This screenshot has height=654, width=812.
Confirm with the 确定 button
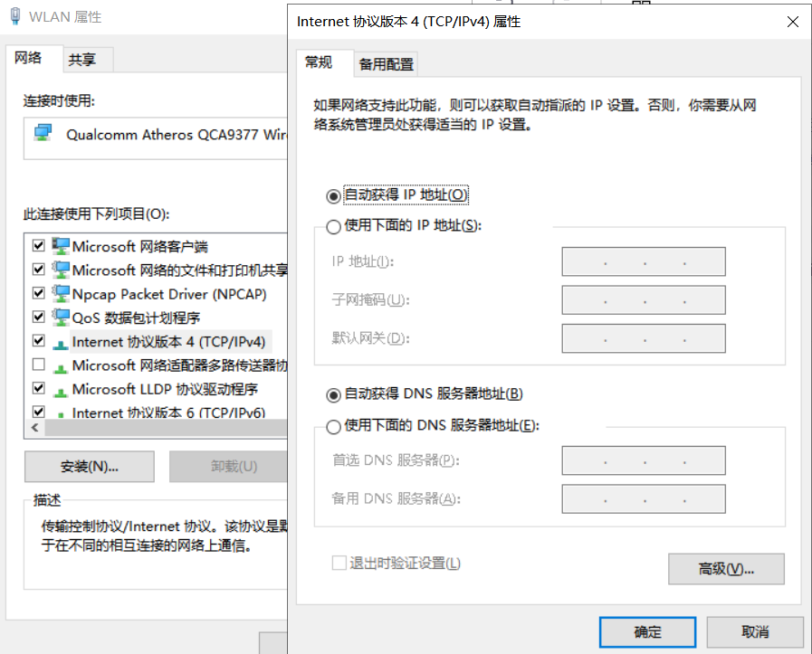coord(647,631)
